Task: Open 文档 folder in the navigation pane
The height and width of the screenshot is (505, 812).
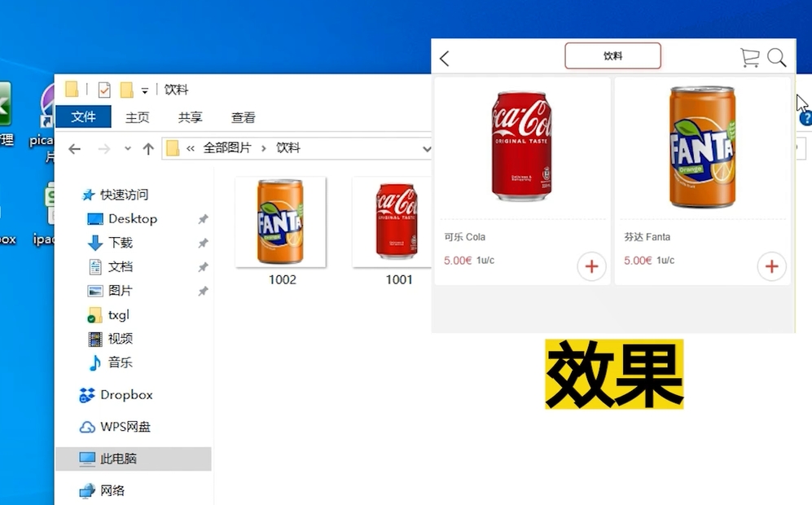Action: click(x=121, y=266)
